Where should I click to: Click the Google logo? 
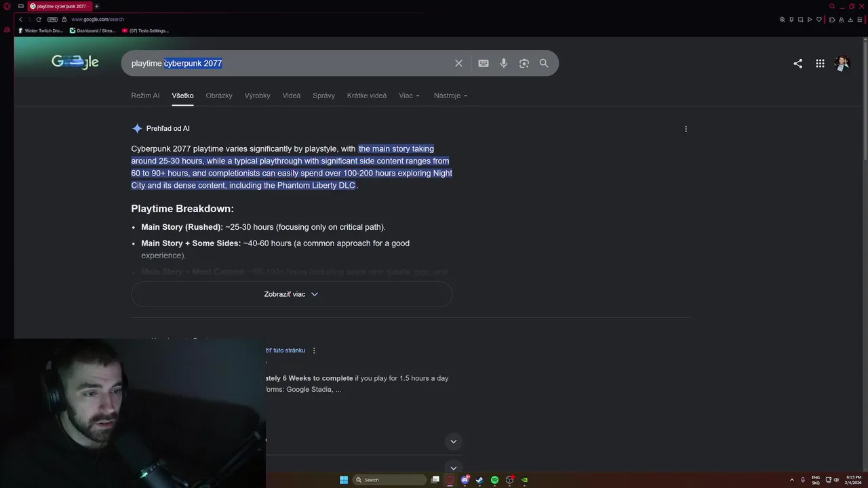coord(75,62)
